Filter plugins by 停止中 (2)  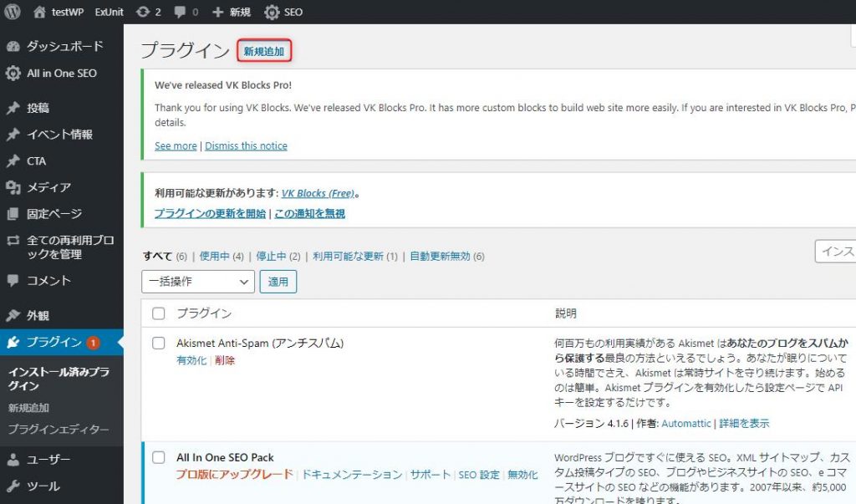278,256
